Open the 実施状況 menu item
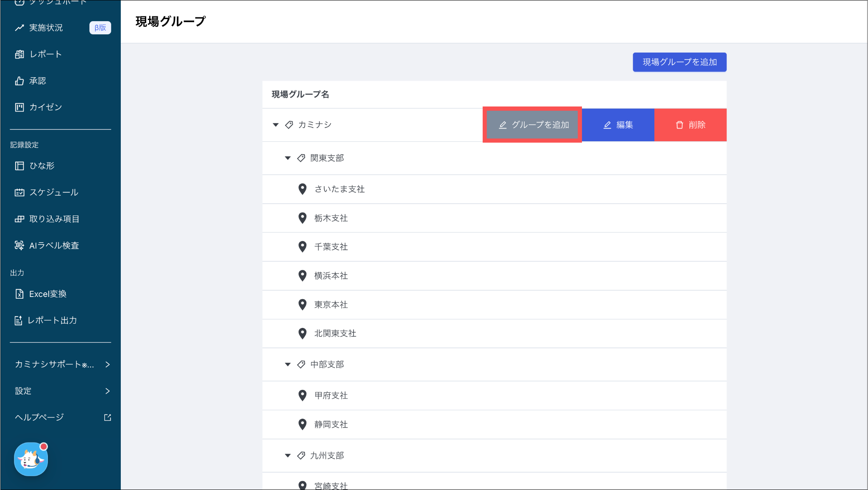This screenshot has height=490, width=868. click(46, 28)
